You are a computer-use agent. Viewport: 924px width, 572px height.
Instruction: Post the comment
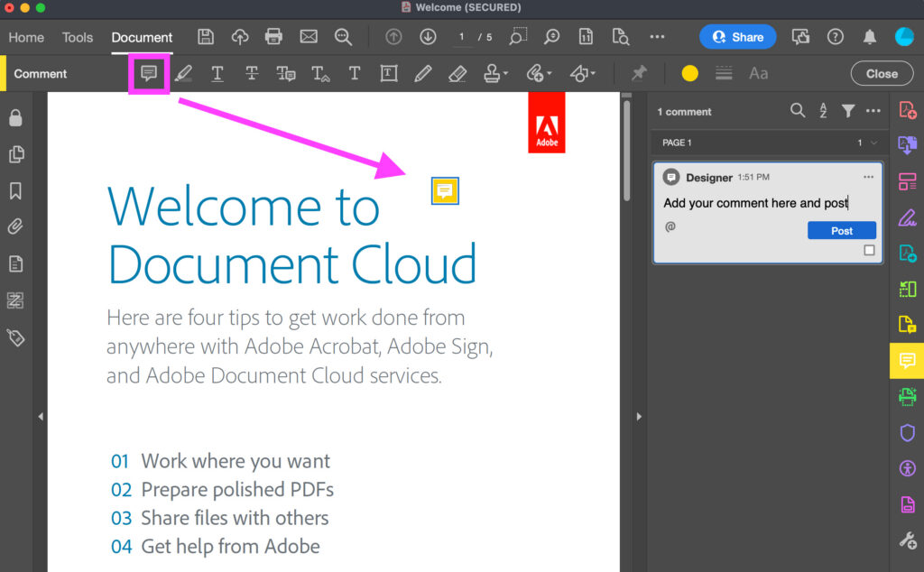click(x=842, y=231)
